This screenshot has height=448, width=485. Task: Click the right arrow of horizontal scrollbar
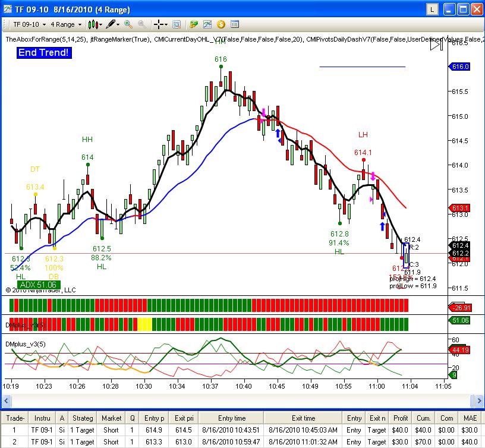click(x=479, y=401)
